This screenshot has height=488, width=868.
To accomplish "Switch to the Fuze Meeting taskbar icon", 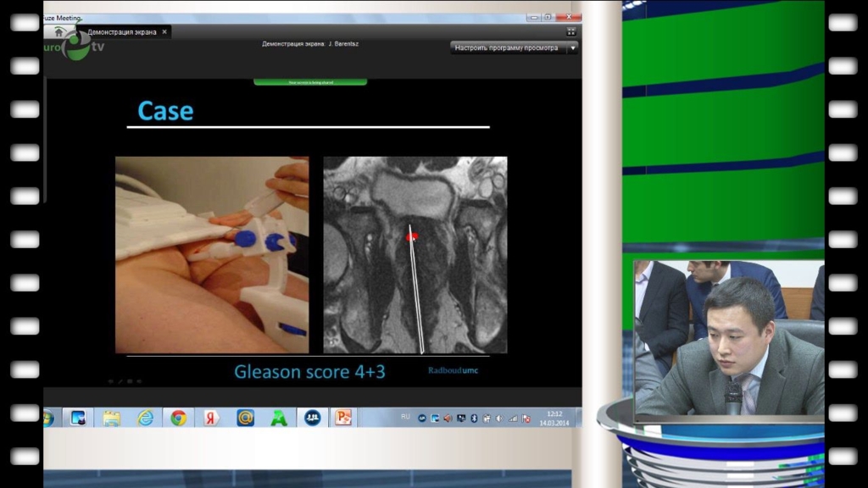I will point(312,418).
